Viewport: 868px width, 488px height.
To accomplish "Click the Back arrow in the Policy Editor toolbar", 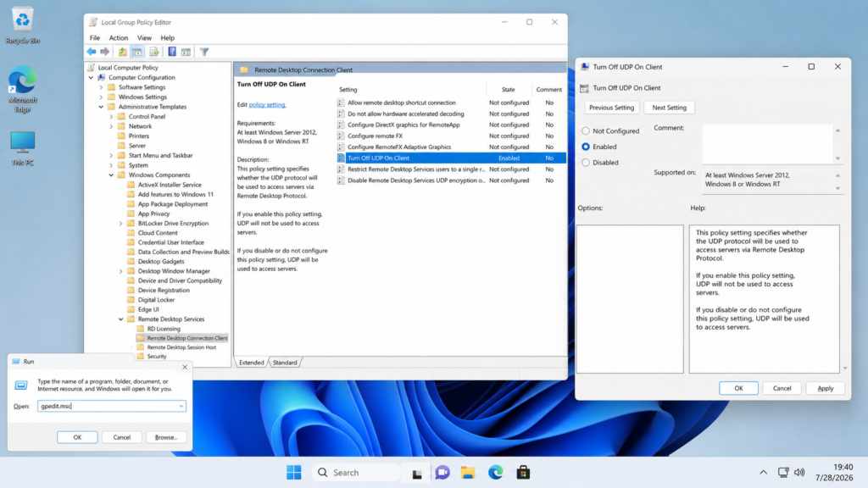I will [92, 52].
